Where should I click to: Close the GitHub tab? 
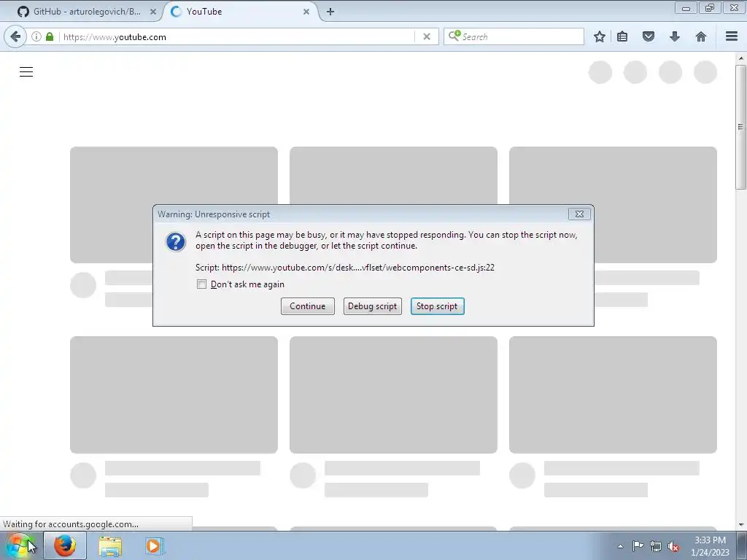point(153,12)
